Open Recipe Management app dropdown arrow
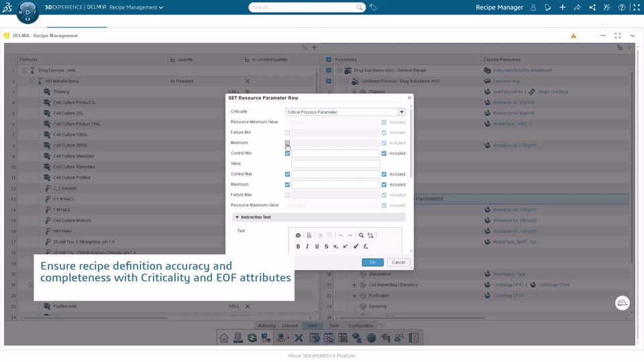Image resolution: width=644 pixels, height=362 pixels. click(x=161, y=7)
